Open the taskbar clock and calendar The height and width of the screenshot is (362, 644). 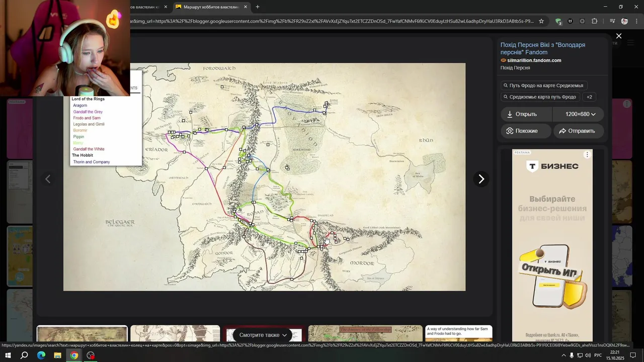614,355
